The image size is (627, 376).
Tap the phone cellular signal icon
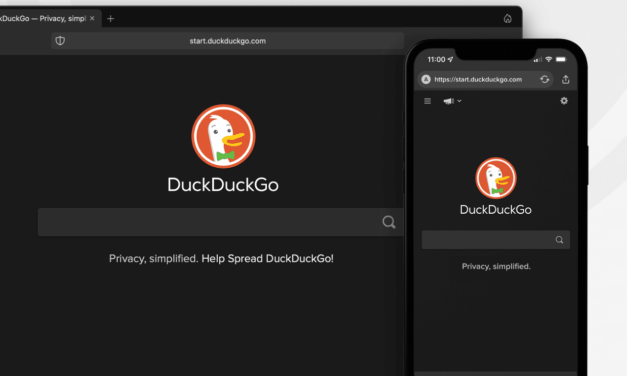(538, 60)
